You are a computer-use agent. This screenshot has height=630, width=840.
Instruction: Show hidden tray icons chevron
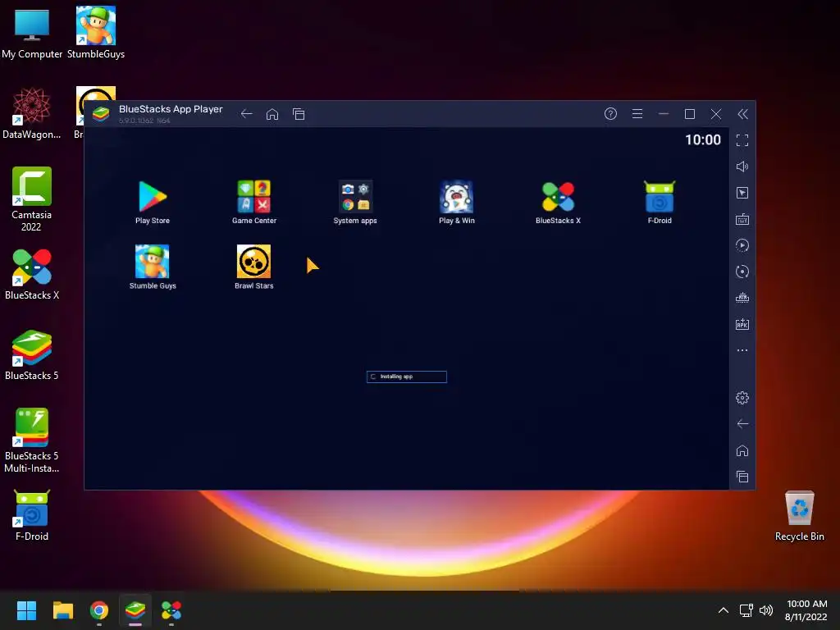pyautogui.click(x=724, y=610)
